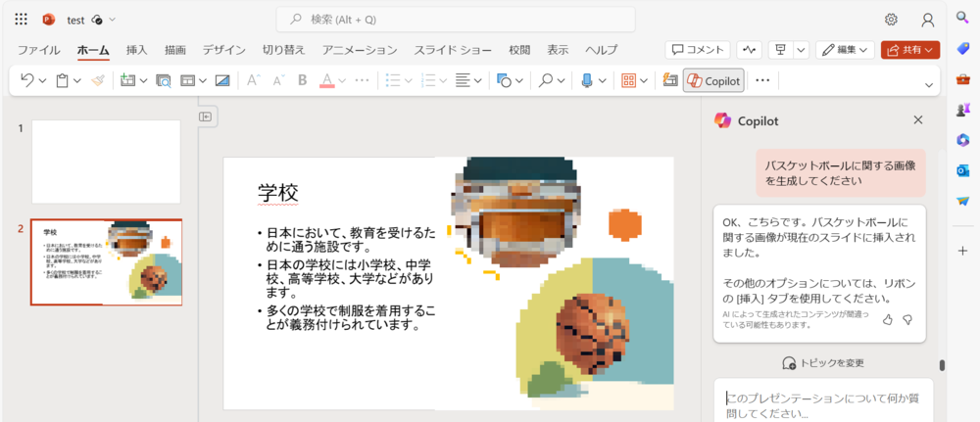Viewport: 980px width, 422px height.
Task: Open the 編集 mode dropdown
Action: click(845, 50)
